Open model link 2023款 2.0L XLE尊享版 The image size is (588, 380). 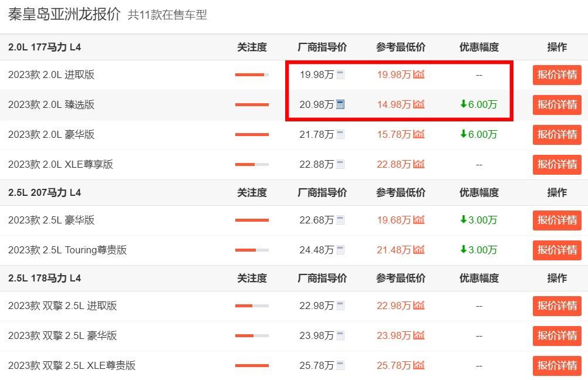click(60, 164)
